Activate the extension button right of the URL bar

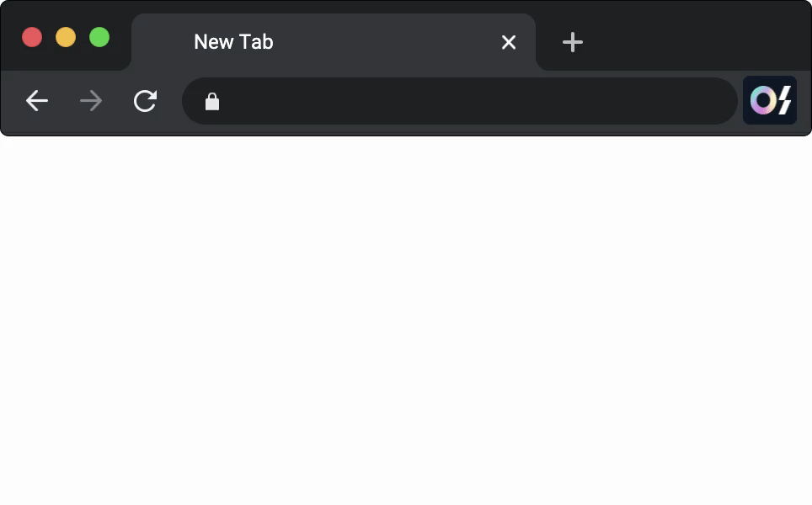click(770, 100)
